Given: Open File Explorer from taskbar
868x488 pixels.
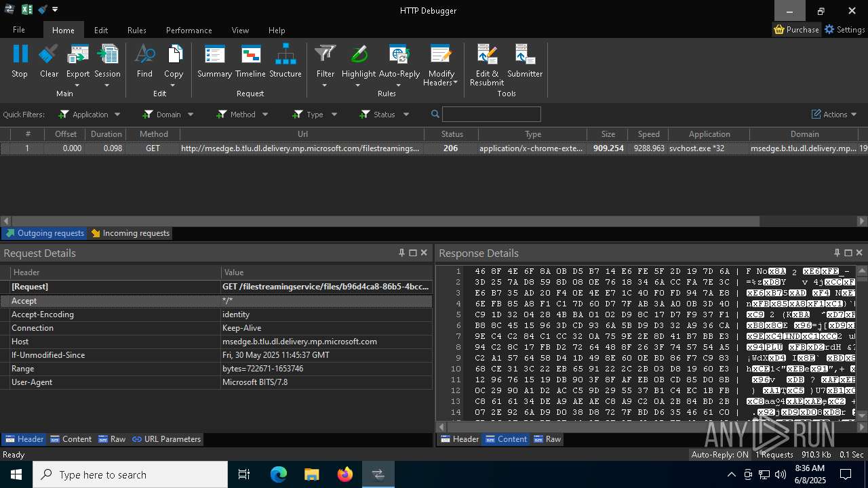Looking at the screenshot, I should point(311,474).
